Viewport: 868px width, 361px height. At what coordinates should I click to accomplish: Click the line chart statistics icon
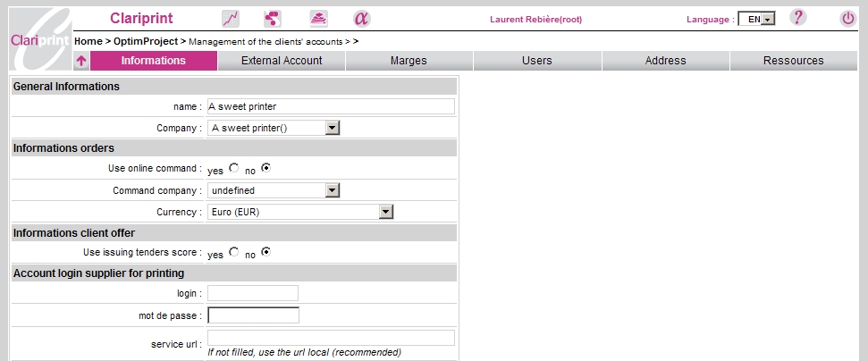tap(231, 19)
